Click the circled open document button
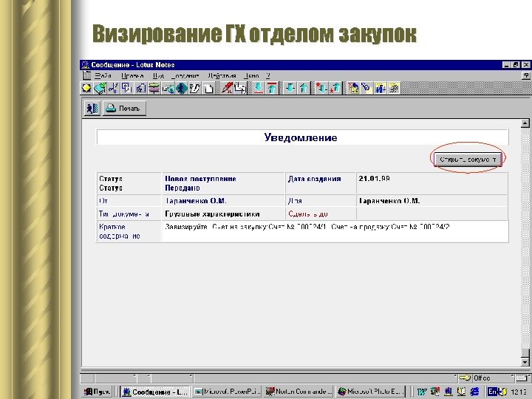Screen dimensions: 532x399 [468, 159]
